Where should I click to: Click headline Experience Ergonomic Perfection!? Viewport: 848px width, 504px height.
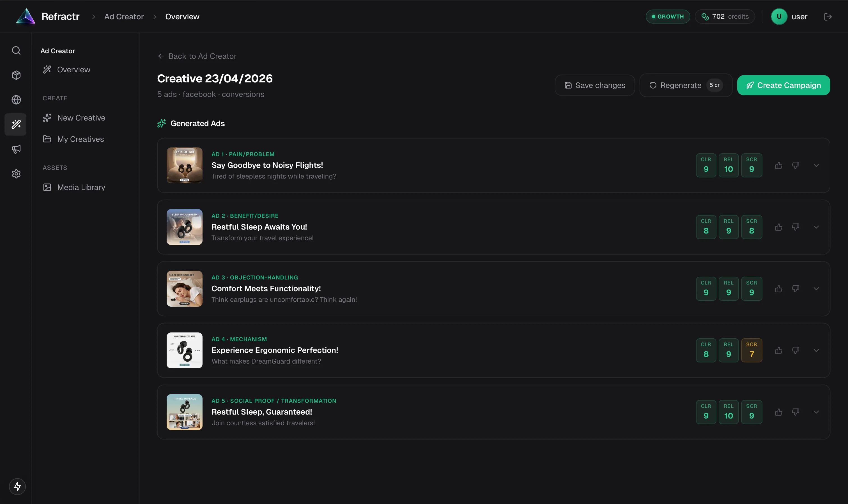click(275, 350)
